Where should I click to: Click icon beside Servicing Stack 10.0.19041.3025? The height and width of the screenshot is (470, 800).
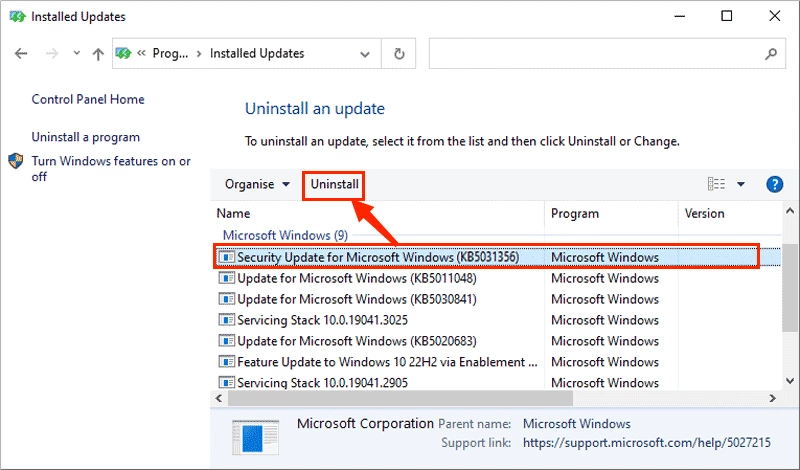(226, 319)
